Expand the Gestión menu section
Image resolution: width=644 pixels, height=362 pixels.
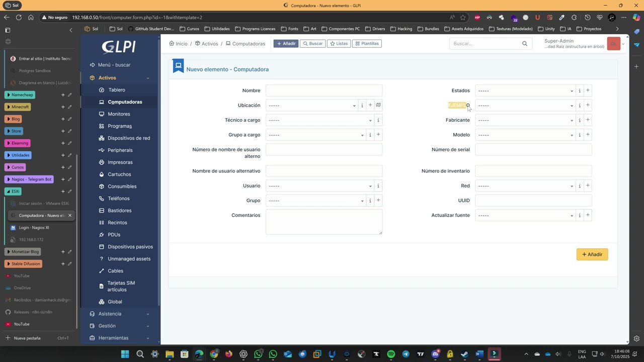tap(120, 326)
